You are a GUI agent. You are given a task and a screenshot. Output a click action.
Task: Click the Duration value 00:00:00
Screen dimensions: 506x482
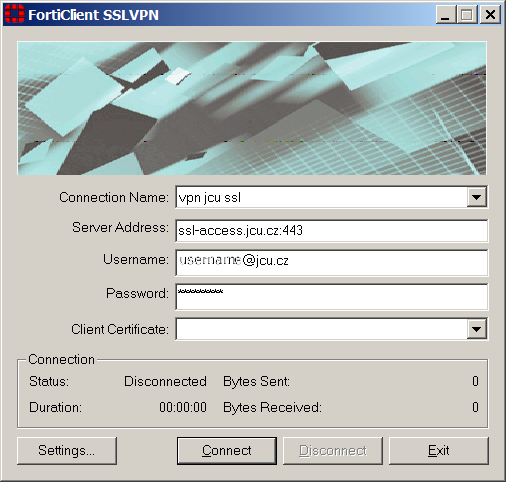tap(183, 407)
